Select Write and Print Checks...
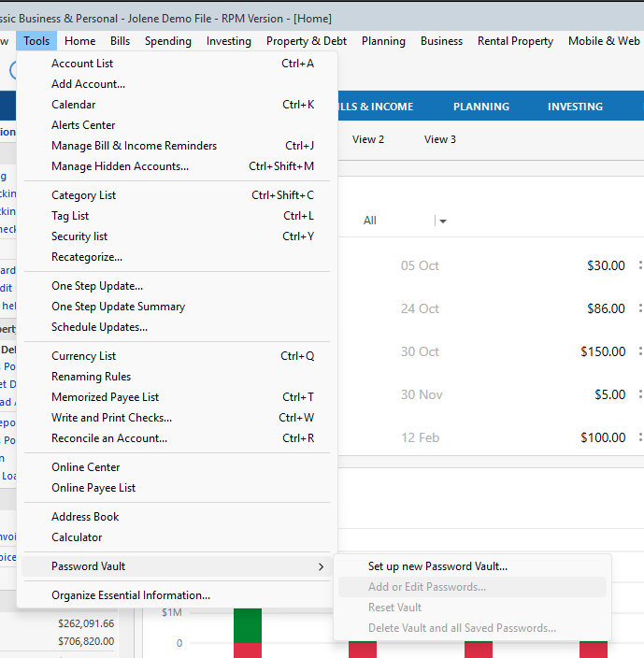The image size is (644, 658). (177, 418)
